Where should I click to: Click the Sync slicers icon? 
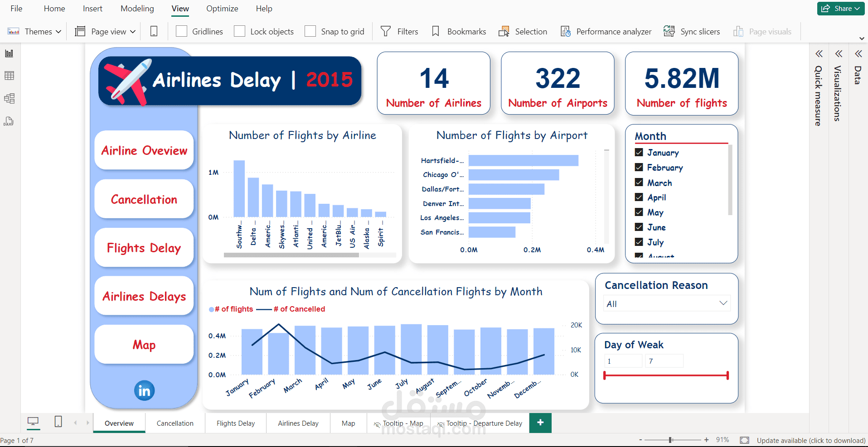(669, 31)
